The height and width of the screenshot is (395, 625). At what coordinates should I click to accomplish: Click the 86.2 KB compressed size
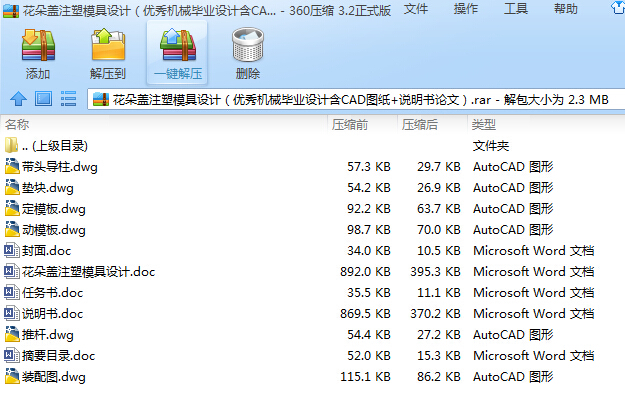438,376
